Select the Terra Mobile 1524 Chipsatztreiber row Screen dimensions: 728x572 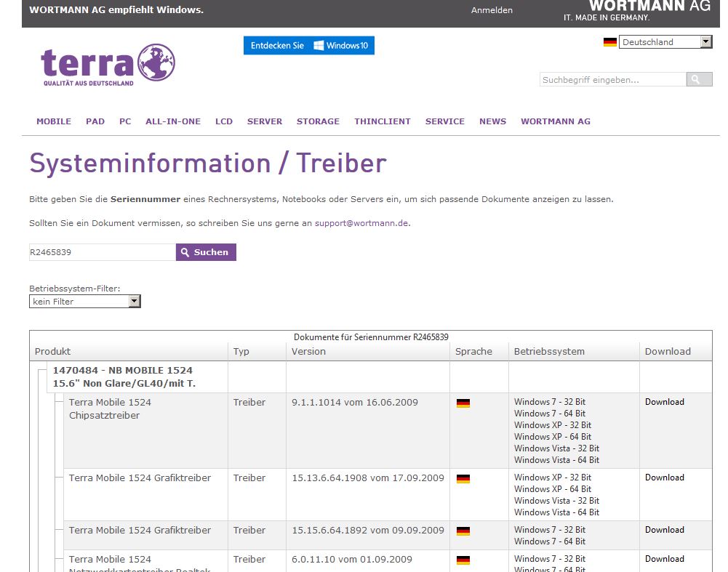388,431
